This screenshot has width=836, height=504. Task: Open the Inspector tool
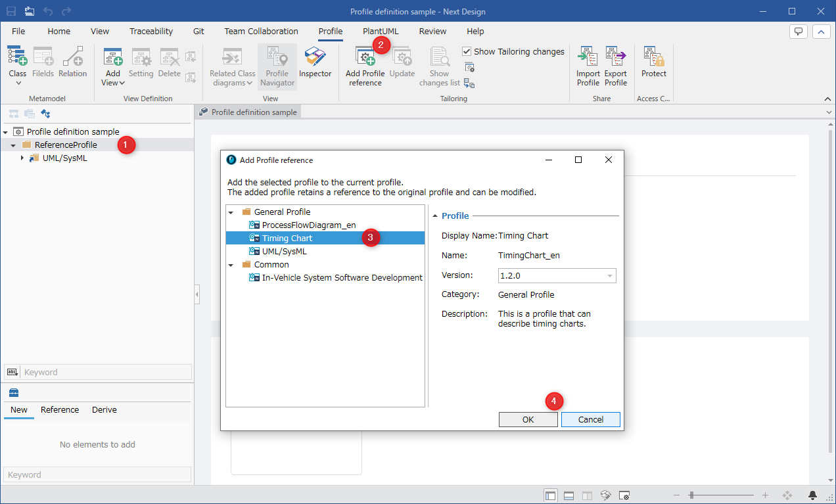[315, 62]
